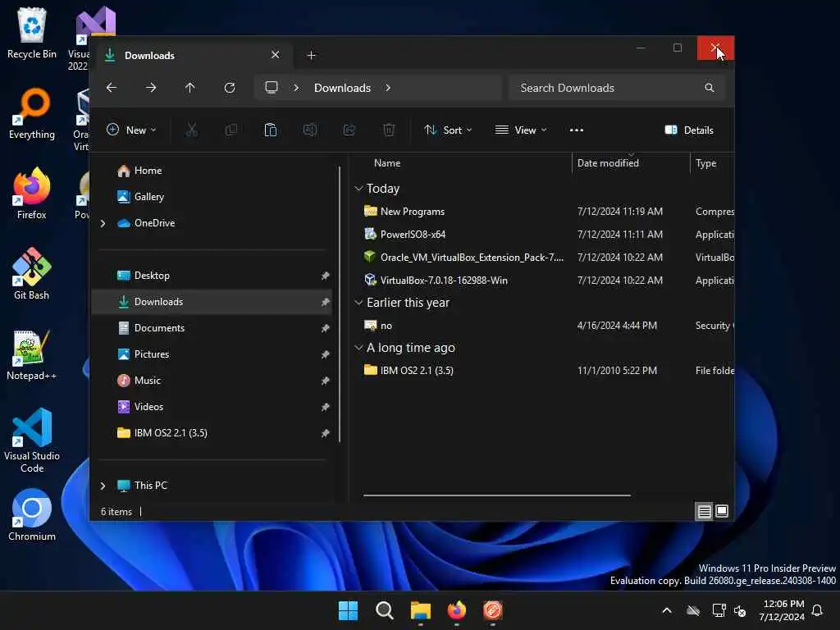The width and height of the screenshot is (840, 630).
Task: Click chevron after Downloads in address bar
Action: tap(388, 87)
